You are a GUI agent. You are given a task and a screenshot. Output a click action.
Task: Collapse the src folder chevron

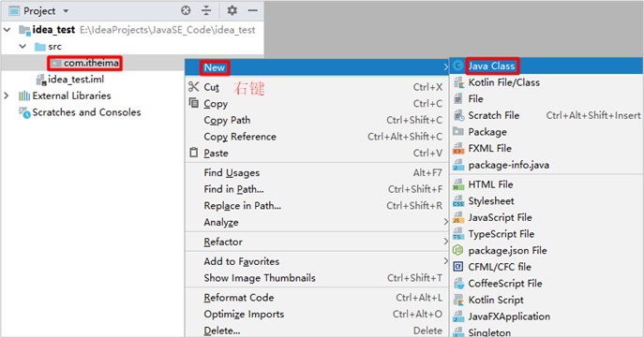tap(23, 47)
